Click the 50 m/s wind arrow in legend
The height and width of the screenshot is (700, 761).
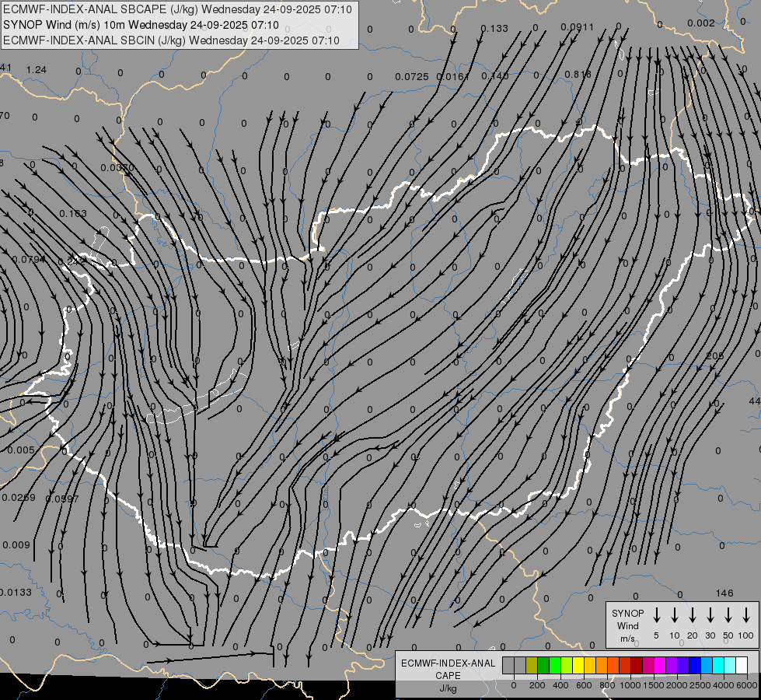coord(728,615)
